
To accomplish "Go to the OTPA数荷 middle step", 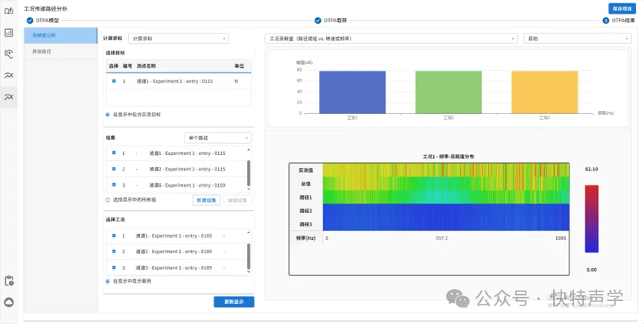I will [335, 21].
